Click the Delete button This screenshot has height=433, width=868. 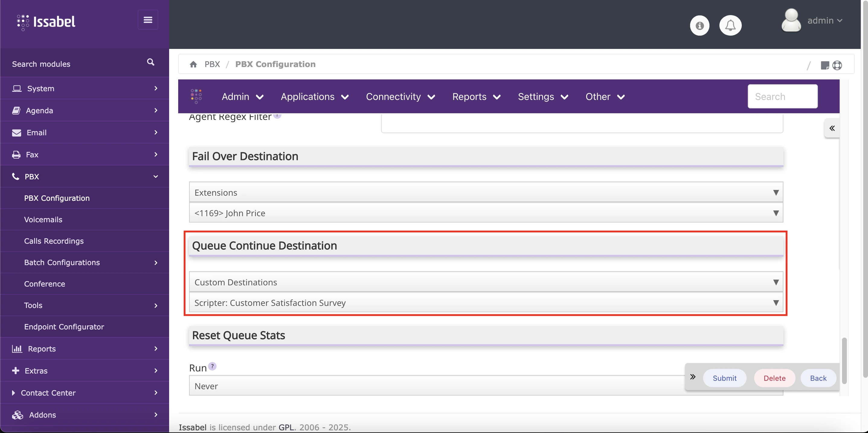775,378
